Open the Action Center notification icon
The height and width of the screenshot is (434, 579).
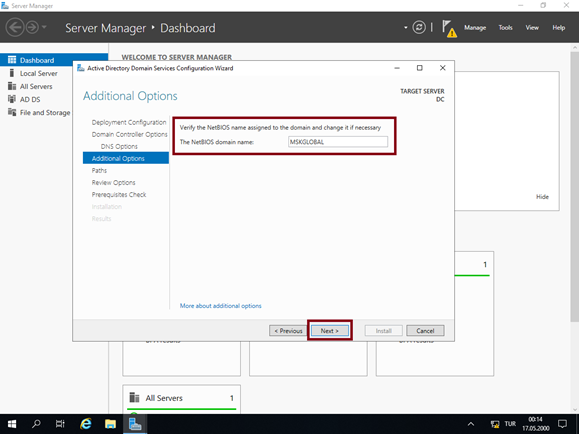tap(562, 424)
